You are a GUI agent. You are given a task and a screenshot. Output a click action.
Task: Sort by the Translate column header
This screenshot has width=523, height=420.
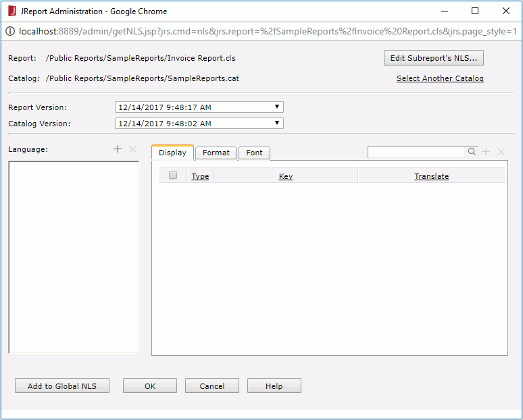(431, 176)
